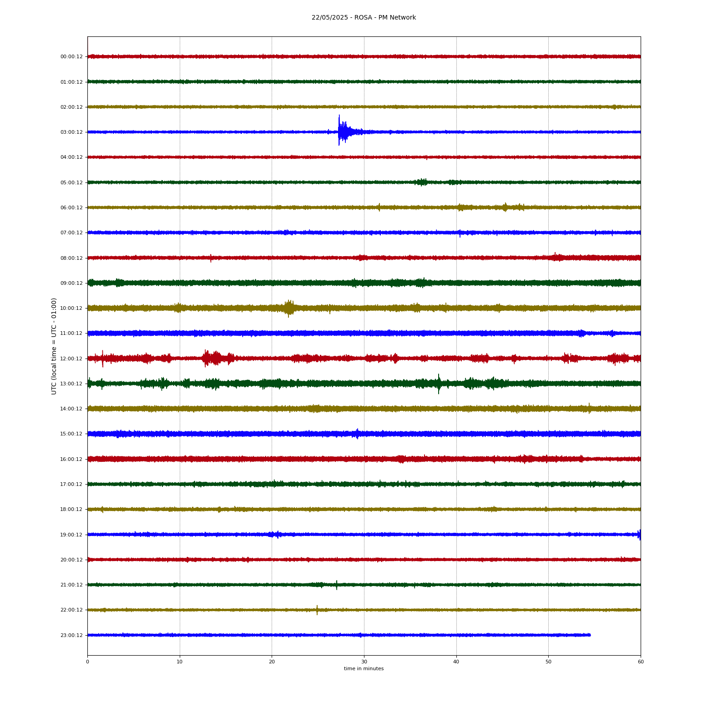The height and width of the screenshot is (728, 728).
Task: Click the olive spike near minute 25 at 22:00
Action: tap(317, 610)
